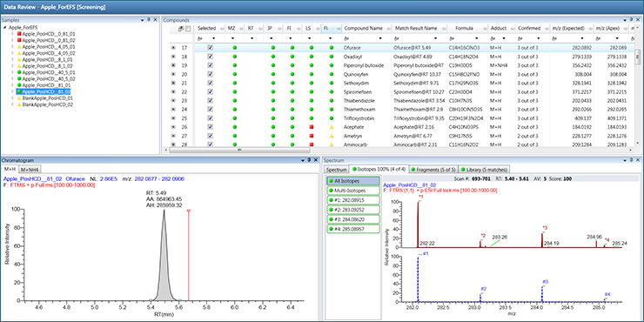Expand row 20 in Compounds table
Viewport: 644px width, 322px height.
[x=173, y=74]
